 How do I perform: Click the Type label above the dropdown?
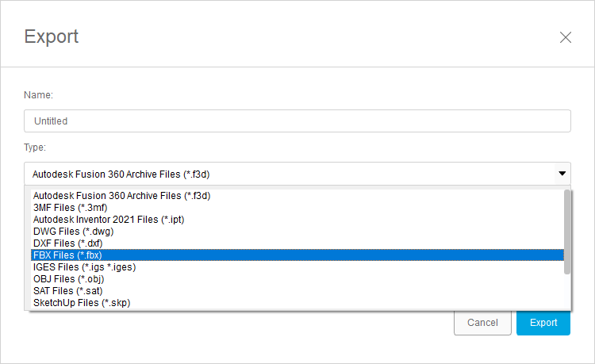point(35,148)
